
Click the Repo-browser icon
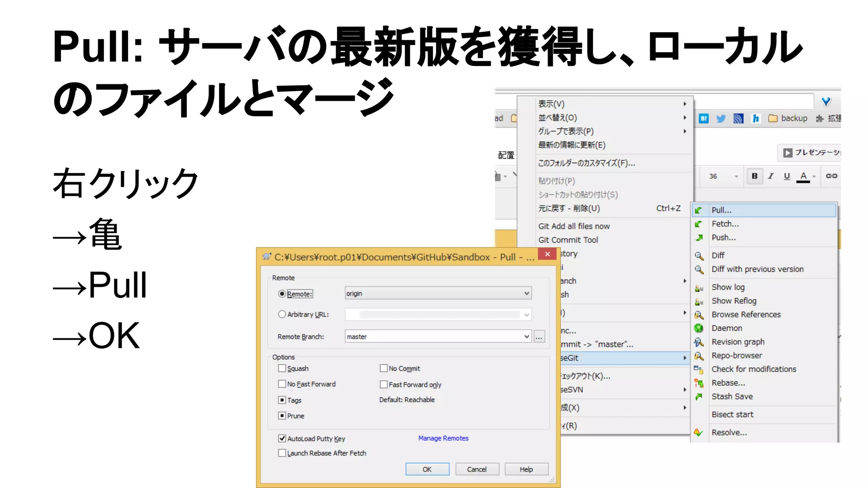pyautogui.click(x=698, y=356)
